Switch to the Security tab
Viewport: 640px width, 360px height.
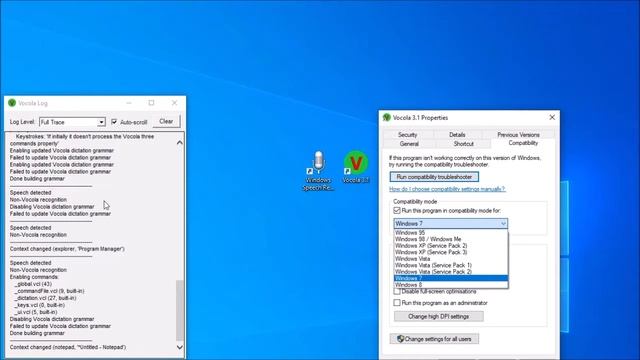pos(408,135)
